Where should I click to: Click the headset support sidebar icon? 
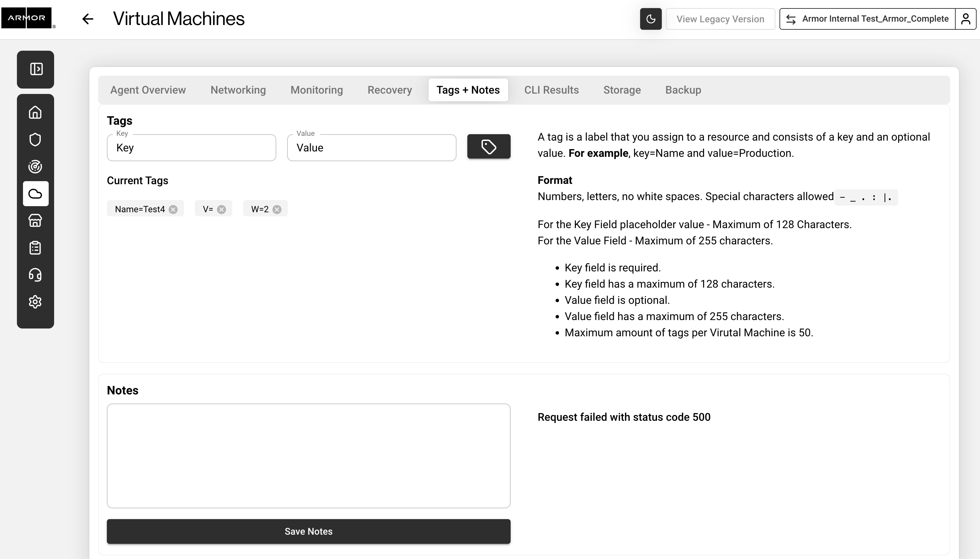tap(36, 275)
